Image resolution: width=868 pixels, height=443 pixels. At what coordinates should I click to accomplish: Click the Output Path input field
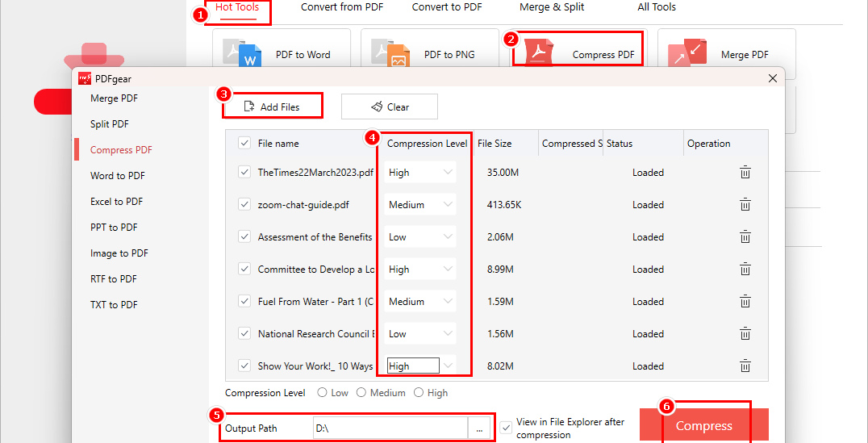point(390,428)
